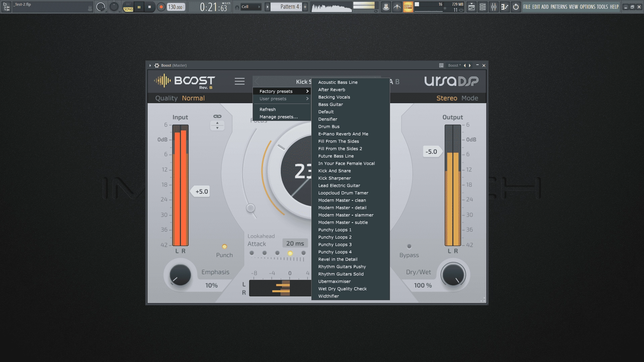Click the Dry/Wet knob

click(453, 275)
